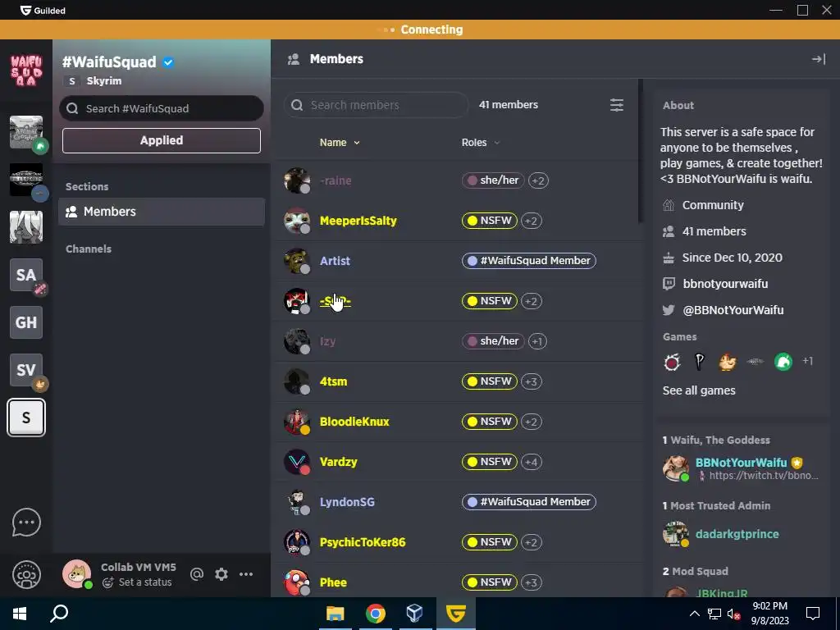Click the Twitch icon in About
This screenshot has width=840, height=630.
point(669,283)
